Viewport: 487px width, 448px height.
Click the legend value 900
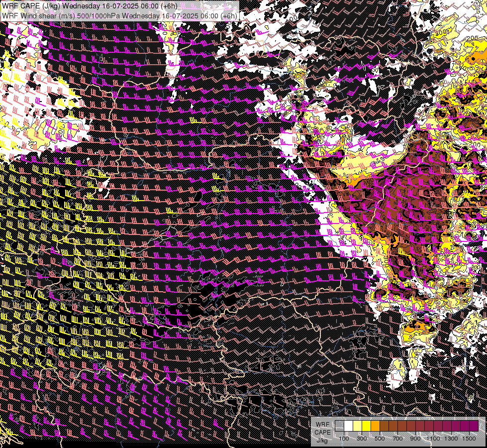[x=415, y=439]
